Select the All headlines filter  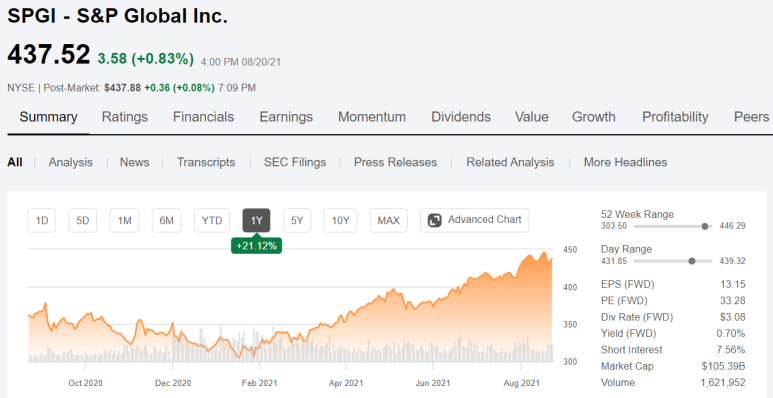tap(15, 162)
